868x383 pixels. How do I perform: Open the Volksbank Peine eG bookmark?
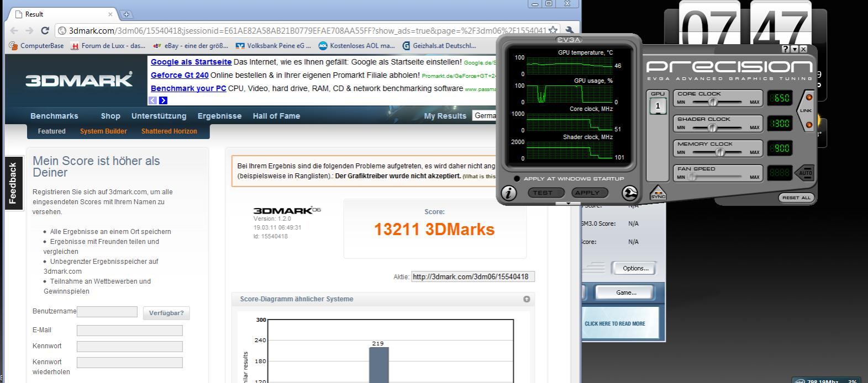[273, 46]
